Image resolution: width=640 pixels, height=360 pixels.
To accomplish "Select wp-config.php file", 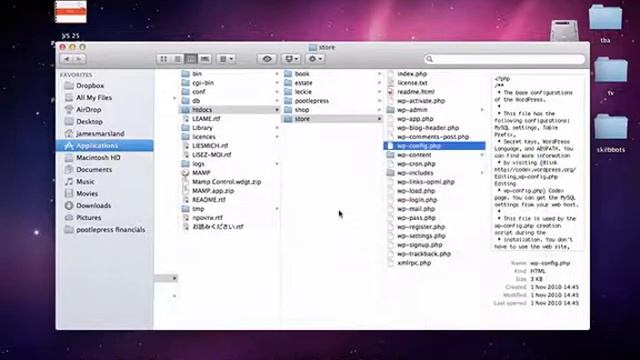I will click(x=435, y=146).
